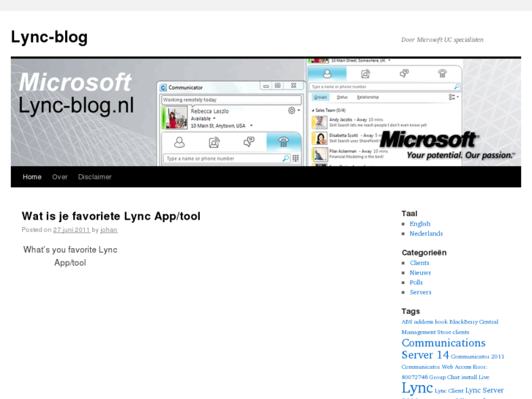The width and height of the screenshot is (532, 399).
Task: Open the Disclaimer page in navigation
Action: click(x=94, y=177)
